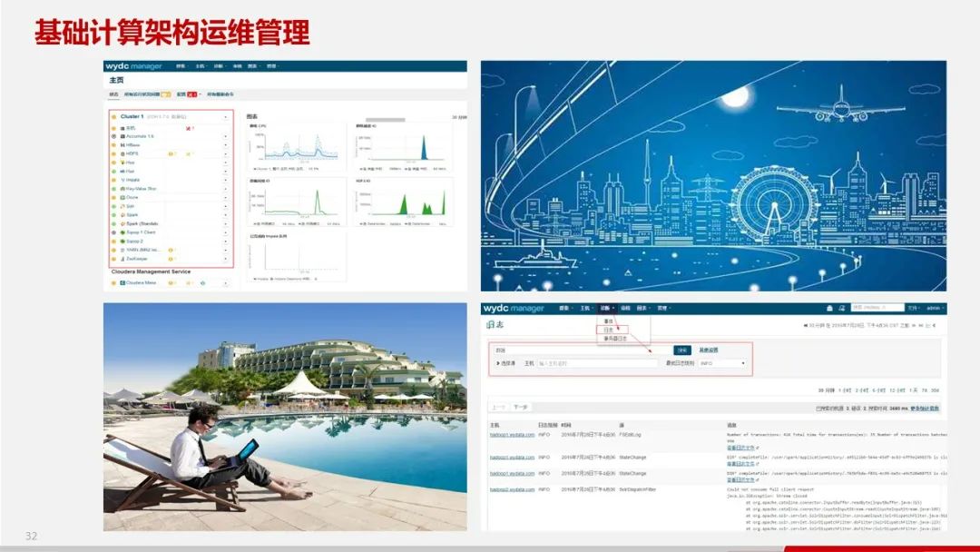Click the 主机 host name input field
The height and width of the screenshot is (552, 980).
pyautogui.click(x=597, y=363)
